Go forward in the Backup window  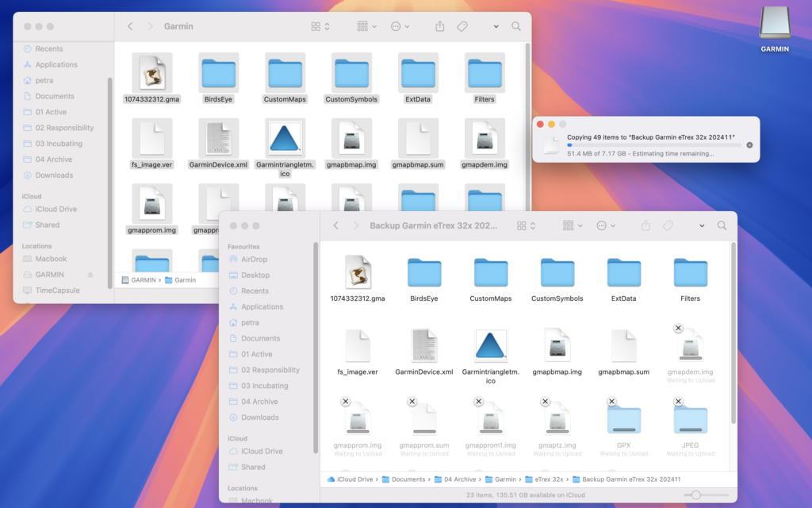(356, 225)
